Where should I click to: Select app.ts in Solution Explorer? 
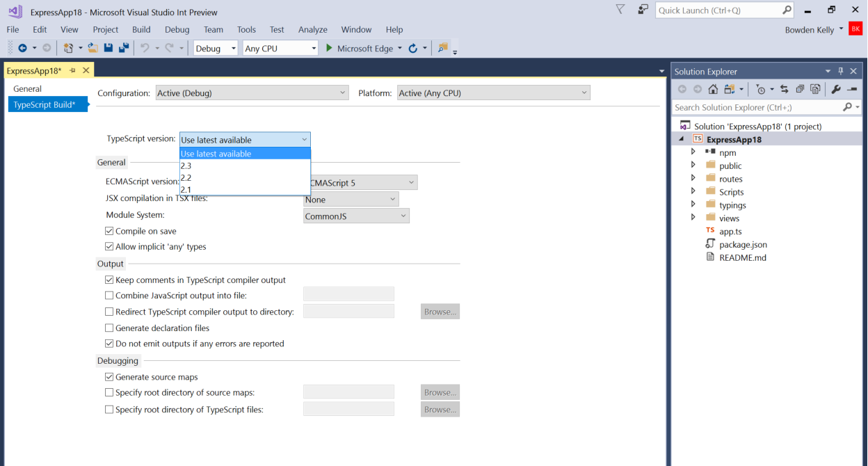point(730,231)
